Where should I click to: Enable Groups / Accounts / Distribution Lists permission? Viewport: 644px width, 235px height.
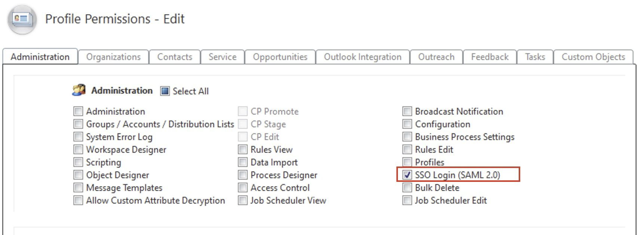78,123
